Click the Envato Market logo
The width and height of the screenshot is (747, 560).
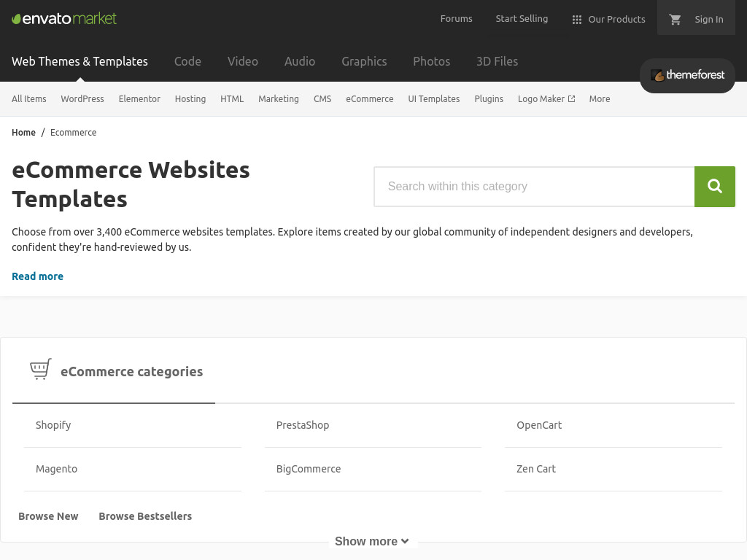point(64,18)
